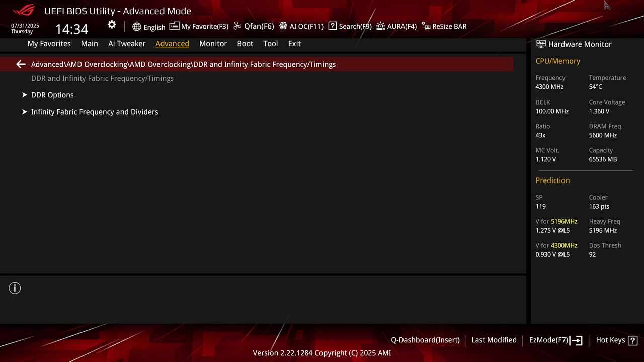Viewport: 644px width, 362px height.
Task: View Last Modified settings list
Action: (494, 340)
